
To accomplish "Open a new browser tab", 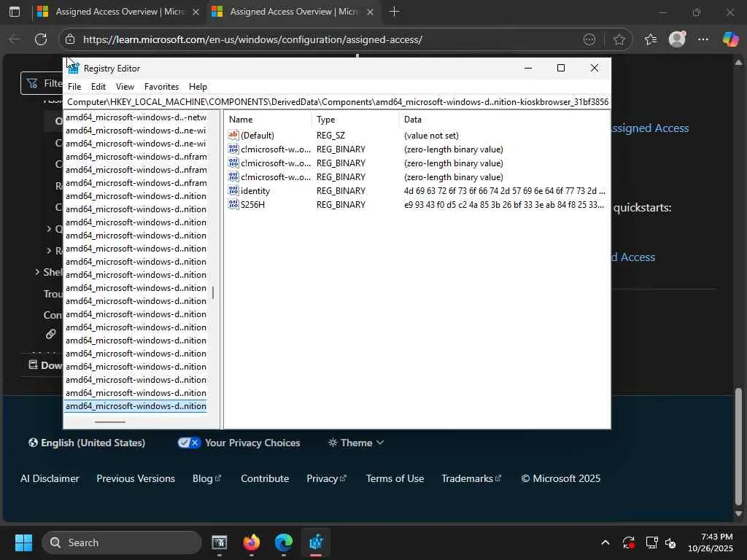I will 394,12.
